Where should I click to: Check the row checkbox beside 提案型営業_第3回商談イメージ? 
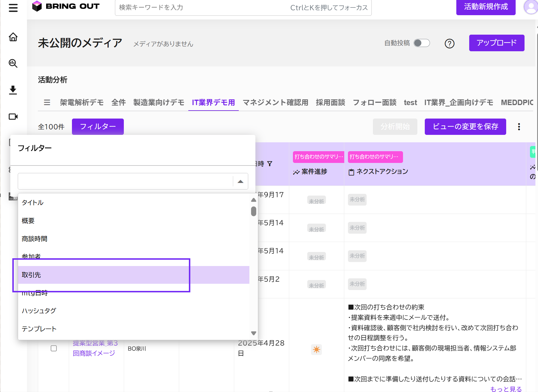click(x=54, y=348)
